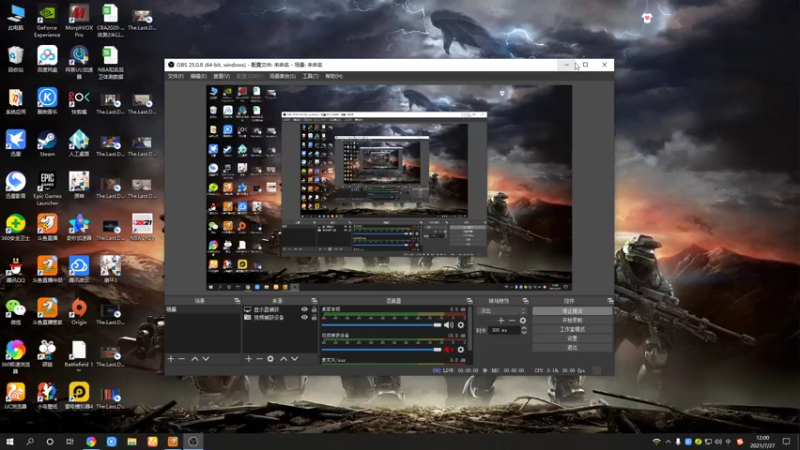Pop out the Scenes dock panel

[x=237, y=301]
